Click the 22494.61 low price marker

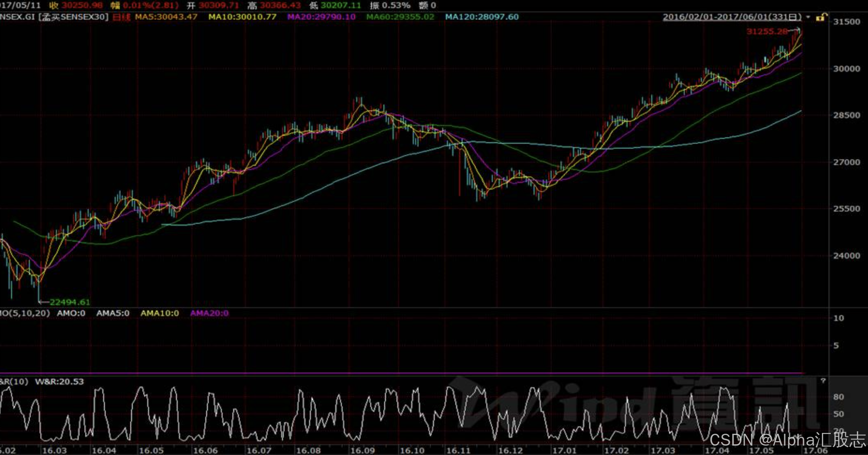(x=69, y=302)
